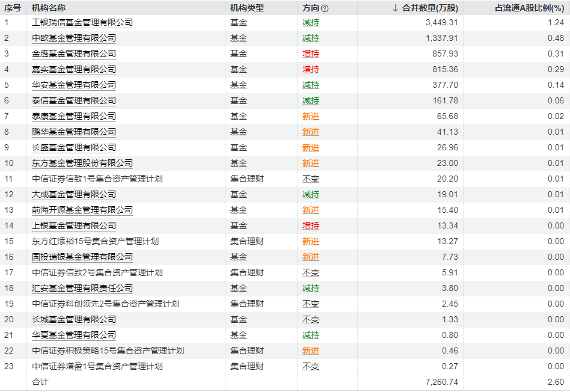The image size is (570, 392).
Task: Click 新进 in 鹏华基金 row
Action: [x=311, y=132]
